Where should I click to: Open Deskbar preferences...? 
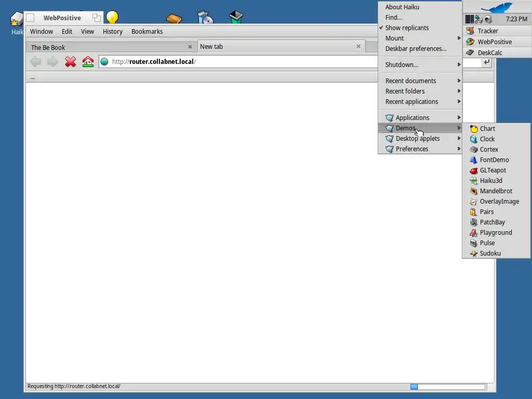pos(420,48)
